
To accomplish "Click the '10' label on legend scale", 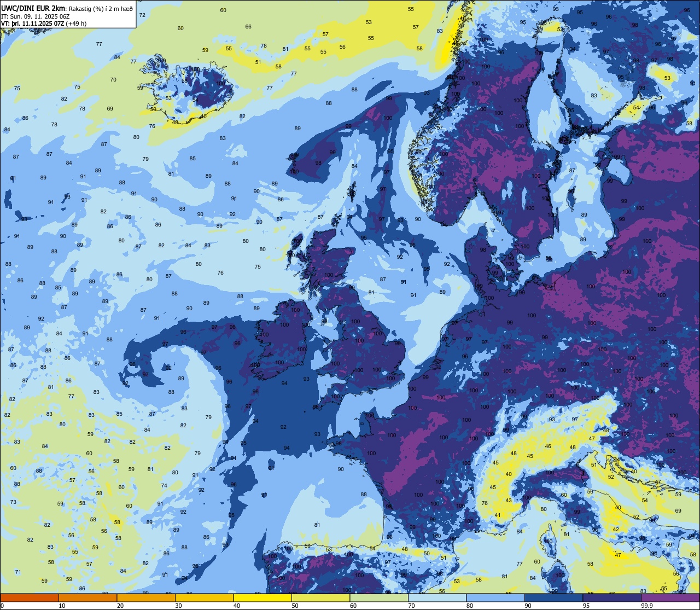I will [62, 606].
